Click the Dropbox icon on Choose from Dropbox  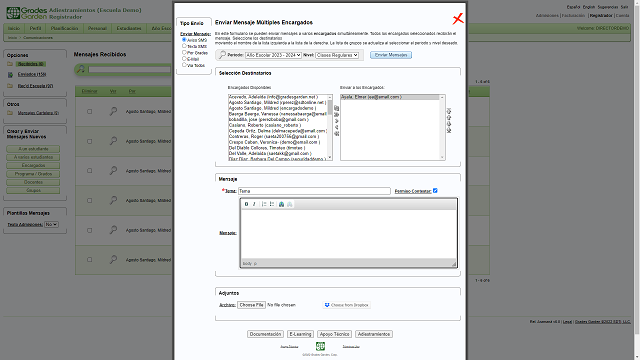pyautogui.click(x=327, y=305)
